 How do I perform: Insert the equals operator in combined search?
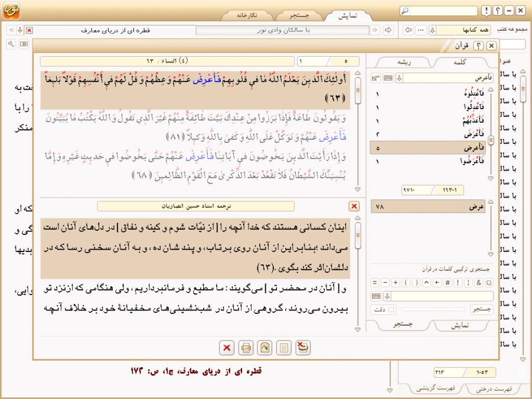click(x=374, y=282)
